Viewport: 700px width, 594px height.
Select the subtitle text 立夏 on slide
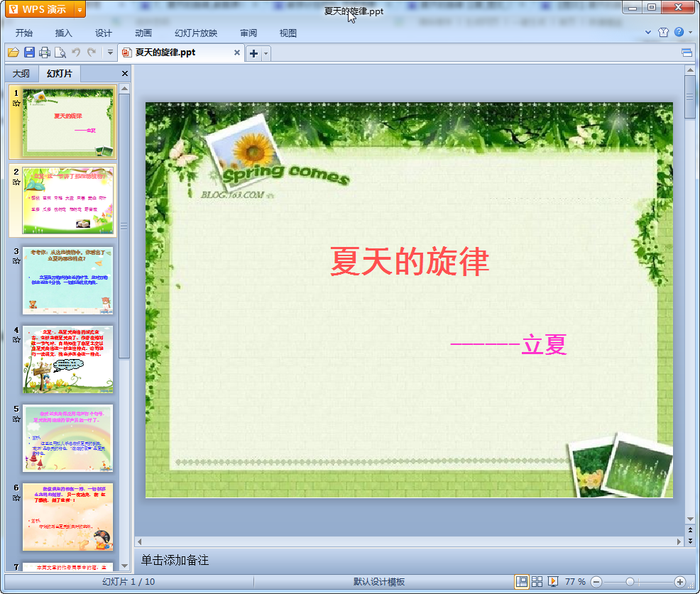545,344
